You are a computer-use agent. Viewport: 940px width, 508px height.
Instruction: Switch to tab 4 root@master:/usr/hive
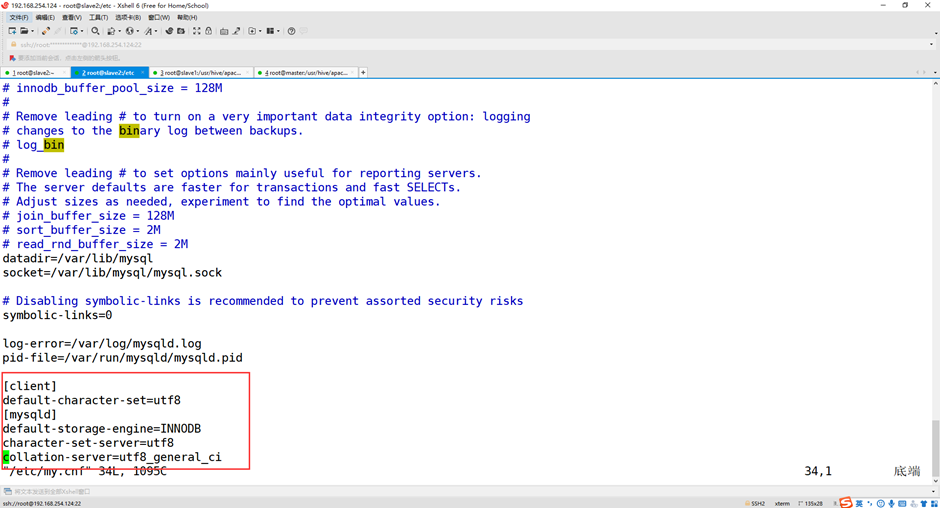pyautogui.click(x=306, y=73)
